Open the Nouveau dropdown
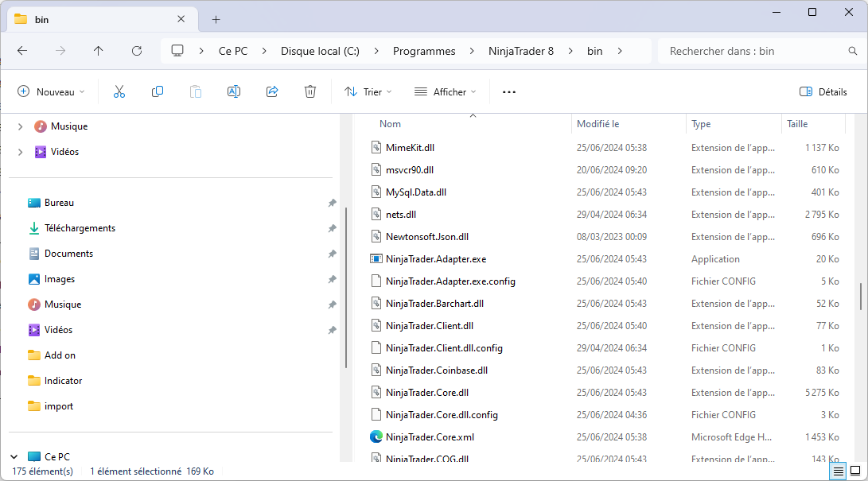This screenshot has width=868, height=481. [51, 91]
